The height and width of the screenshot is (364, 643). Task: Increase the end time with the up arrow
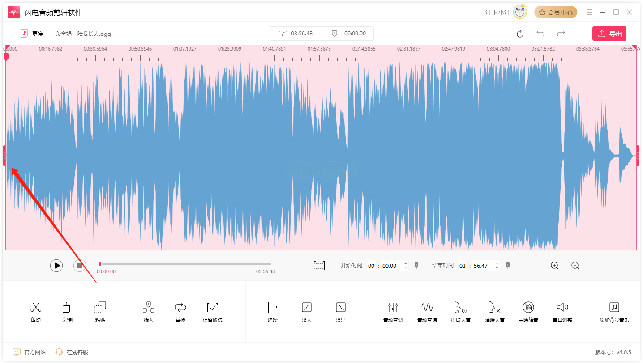497,263
